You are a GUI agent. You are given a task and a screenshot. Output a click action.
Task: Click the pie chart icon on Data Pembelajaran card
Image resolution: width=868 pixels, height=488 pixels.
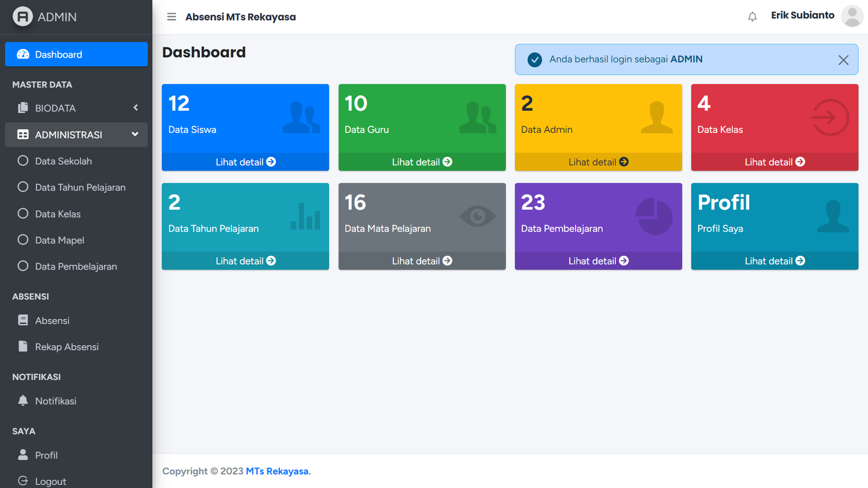(x=654, y=216)
